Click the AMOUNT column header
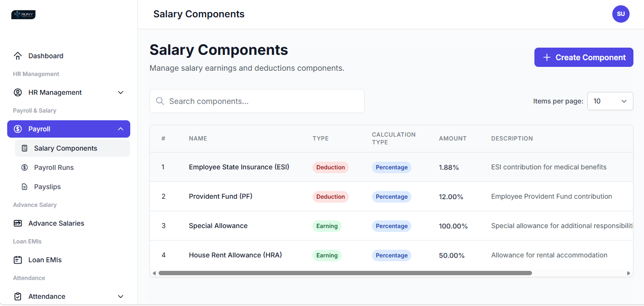 [x=453, y=139]
